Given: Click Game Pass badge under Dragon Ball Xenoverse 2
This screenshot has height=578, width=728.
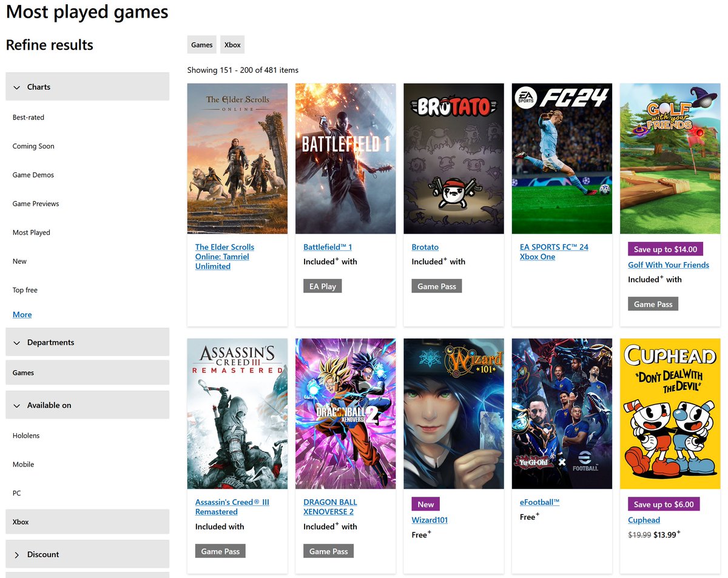Looking at the screenshot, I should click(x=328, y=551).
